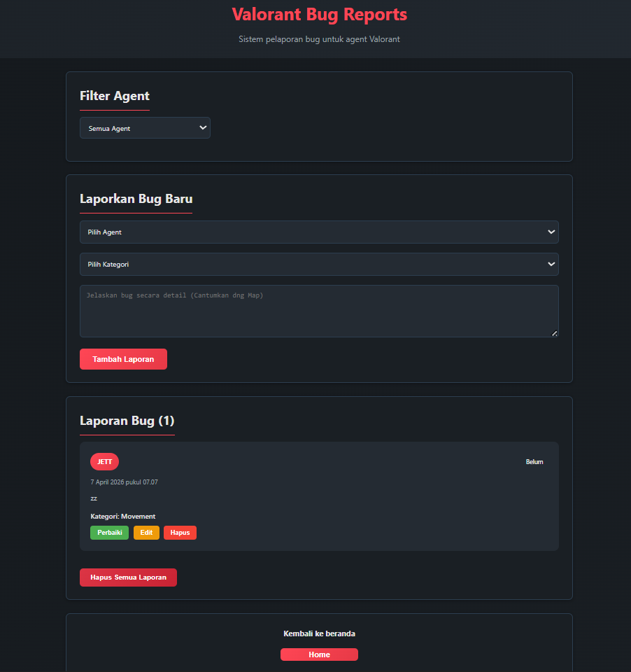
Task: Open the Pilih Kategori dropdown
Action: [x=319, y=264]
